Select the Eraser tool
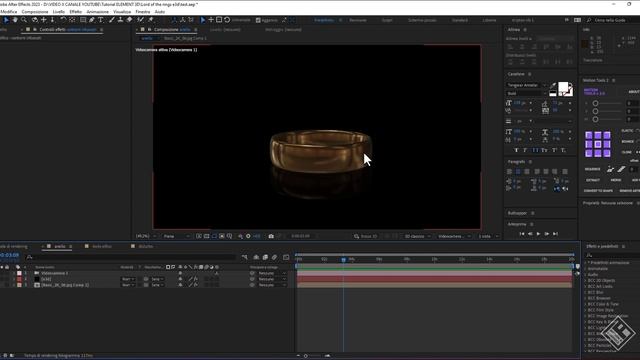Screen dimensions: 640x360 point(129,20)
